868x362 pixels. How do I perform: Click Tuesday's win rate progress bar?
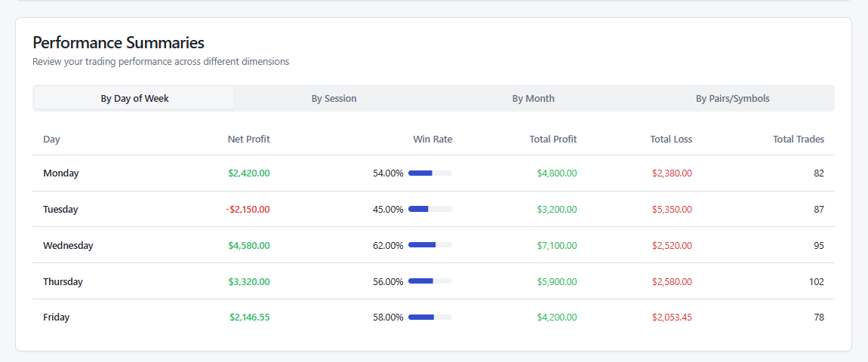(x=429, y=210)
